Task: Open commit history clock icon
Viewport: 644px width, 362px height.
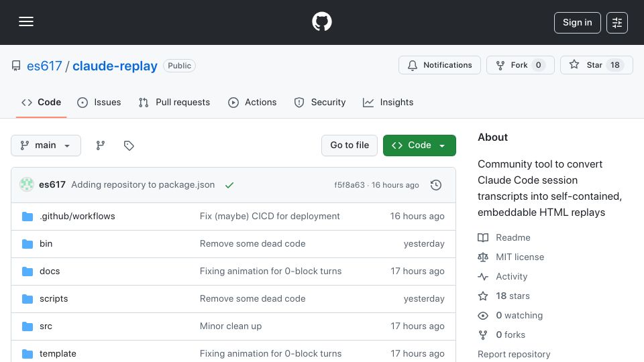Action: click(x=436, y=185)
